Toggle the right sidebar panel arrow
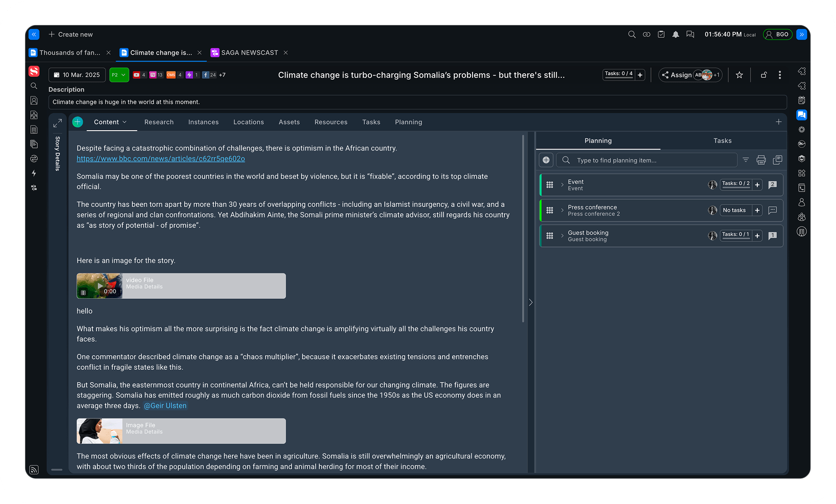836x504 pixels. pyautogui.click(x=801, y=35)
